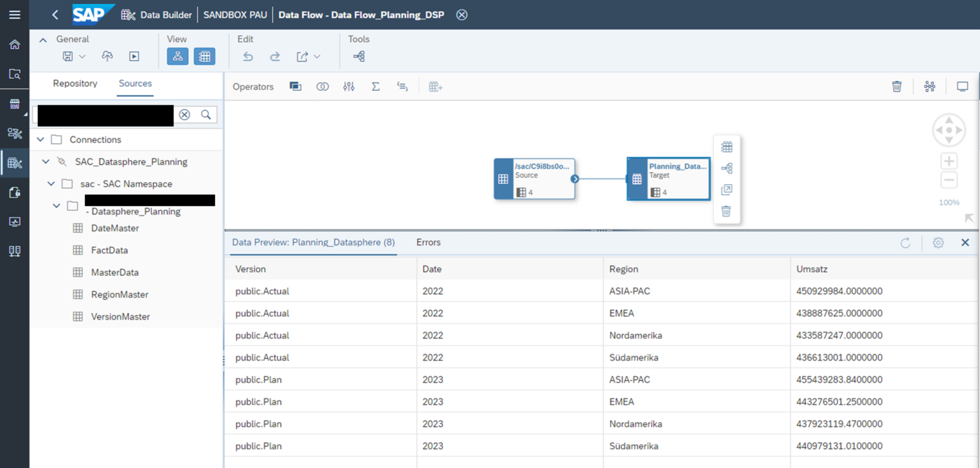Open the main hamburger menu
This screenshot has height=468, width=980.
click(x=14, y=14)
